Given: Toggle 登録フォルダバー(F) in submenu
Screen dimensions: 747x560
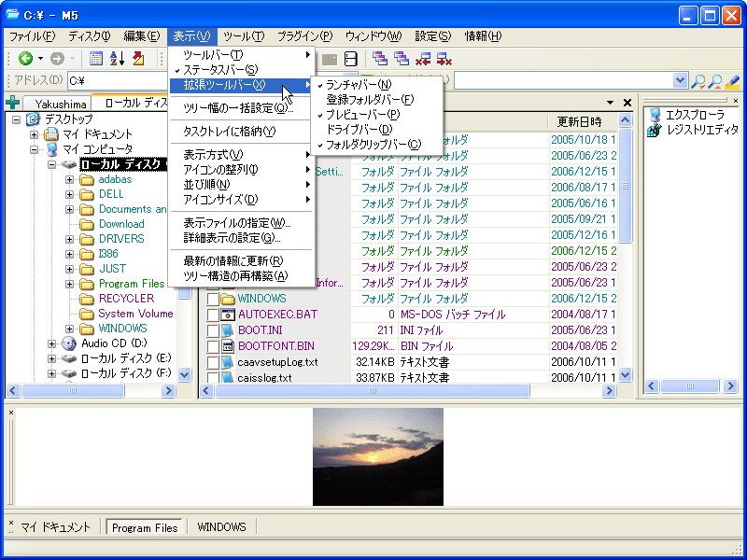Looking at the screenshot, I should 376,100.
